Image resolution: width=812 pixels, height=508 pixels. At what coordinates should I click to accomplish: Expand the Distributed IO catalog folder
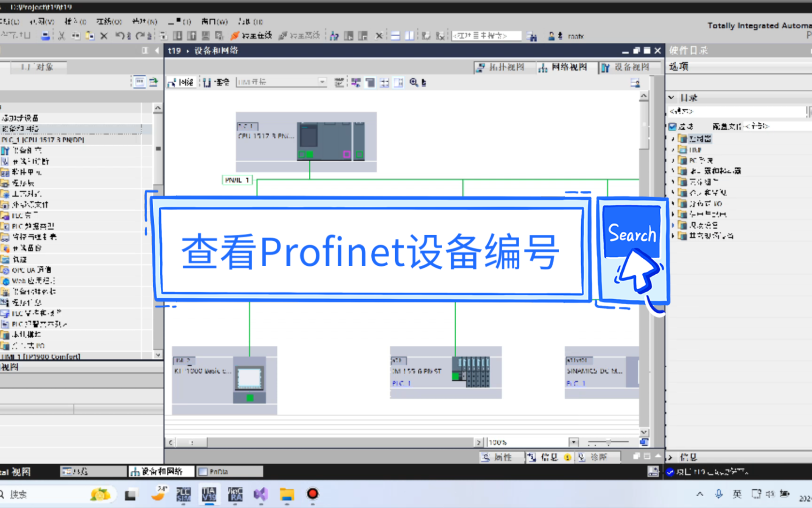(x=673, y=203)
